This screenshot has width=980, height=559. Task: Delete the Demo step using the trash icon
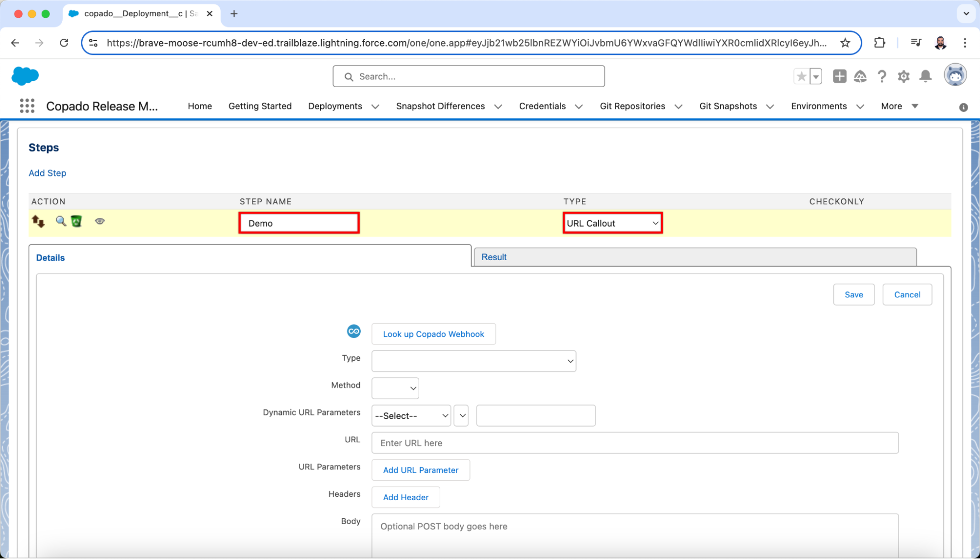point(75,221)
